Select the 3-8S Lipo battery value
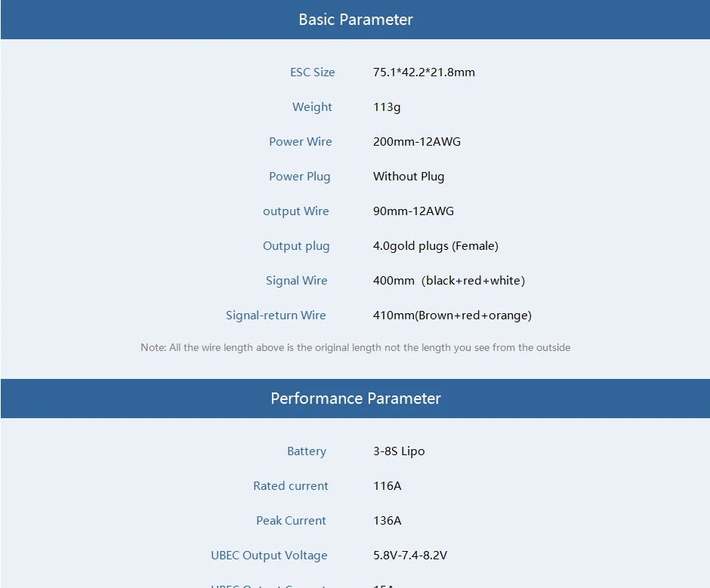The height and width of the screenshot is (588, 710). point(399,451)
